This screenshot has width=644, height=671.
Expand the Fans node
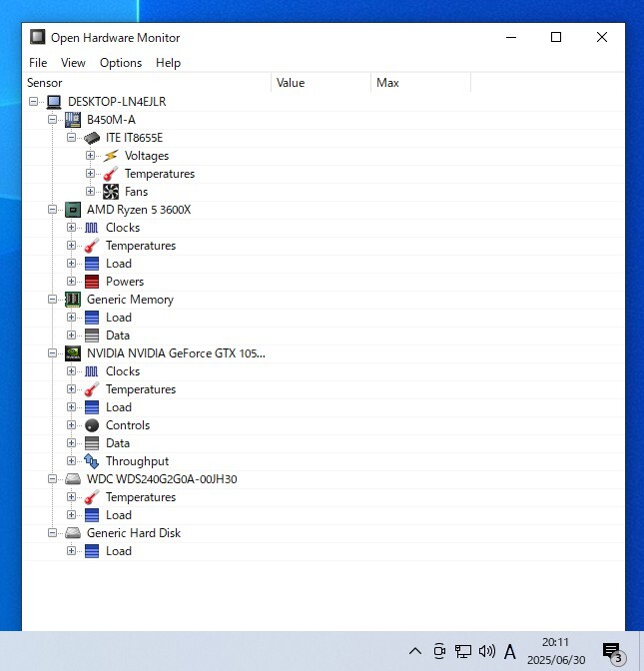[x=90, y=192]
